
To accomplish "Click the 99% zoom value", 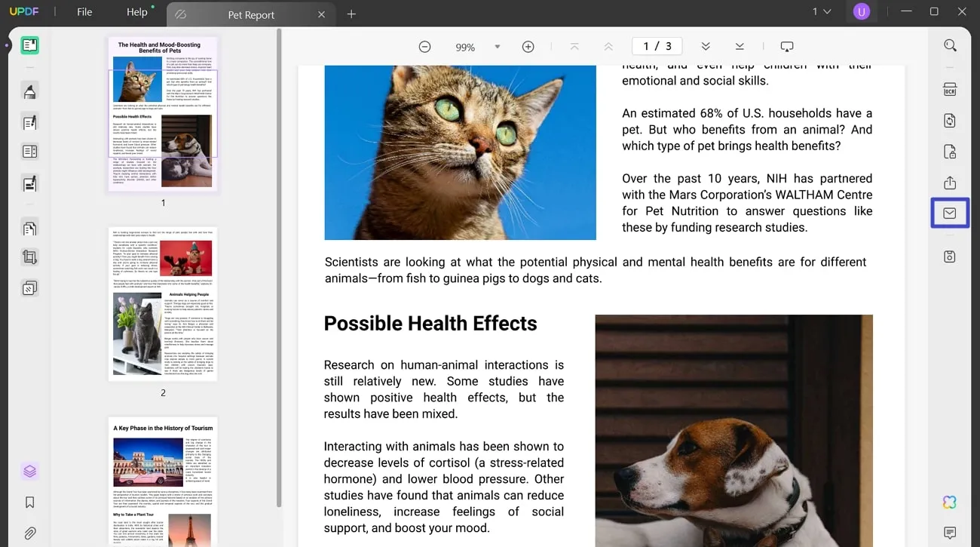I will [x=465, y=48].
